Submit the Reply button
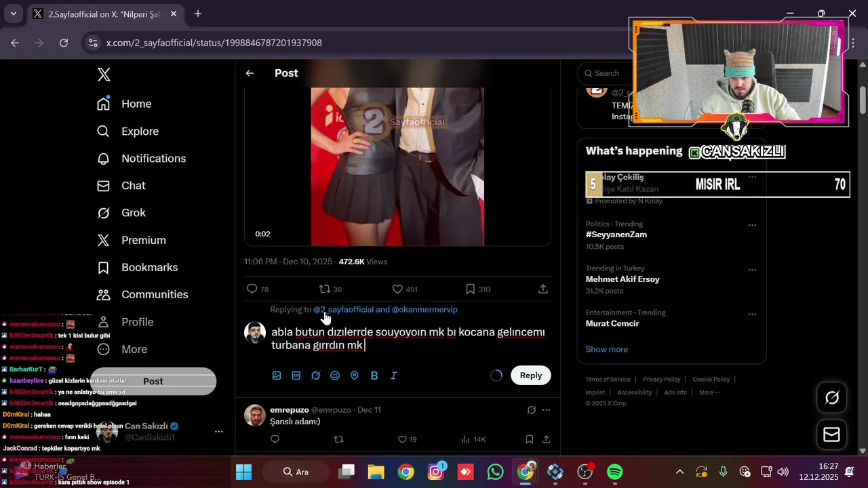Screen dimensions: 868x488 coord(531,375)
